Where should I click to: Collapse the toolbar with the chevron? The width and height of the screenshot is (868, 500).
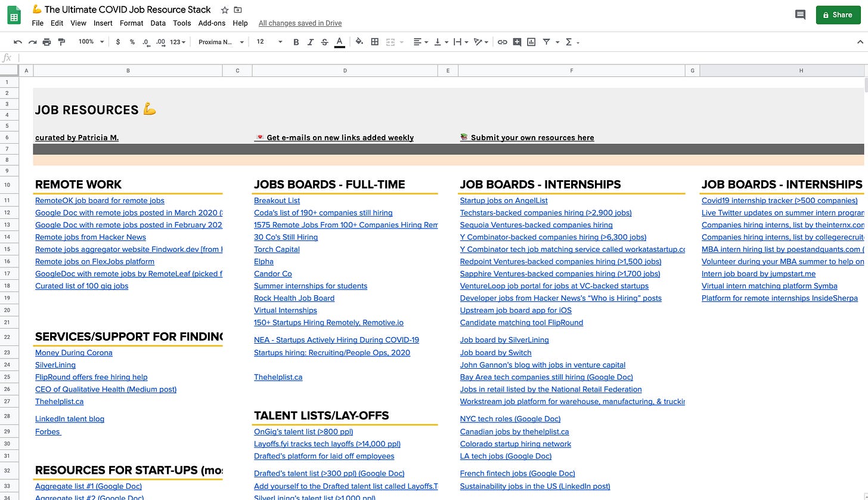point(860,42)
